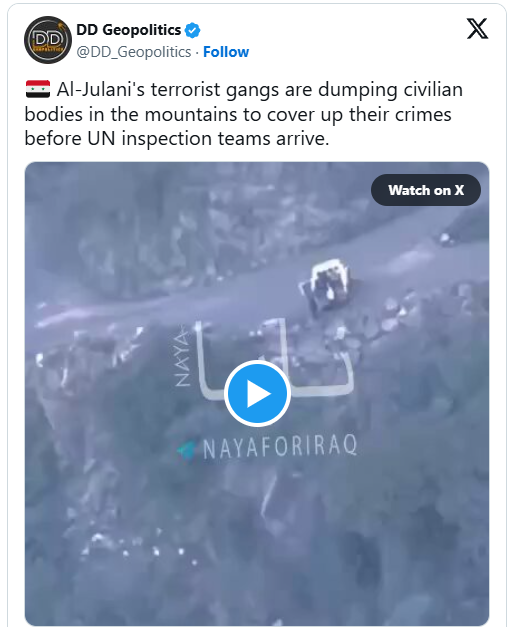Click the blue verified checkmark badge
525x627 pixels.
(193, 30)
